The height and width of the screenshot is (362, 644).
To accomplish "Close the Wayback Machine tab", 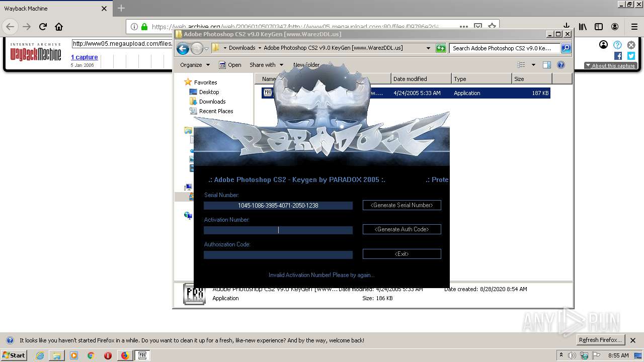I will coord(104,9).
